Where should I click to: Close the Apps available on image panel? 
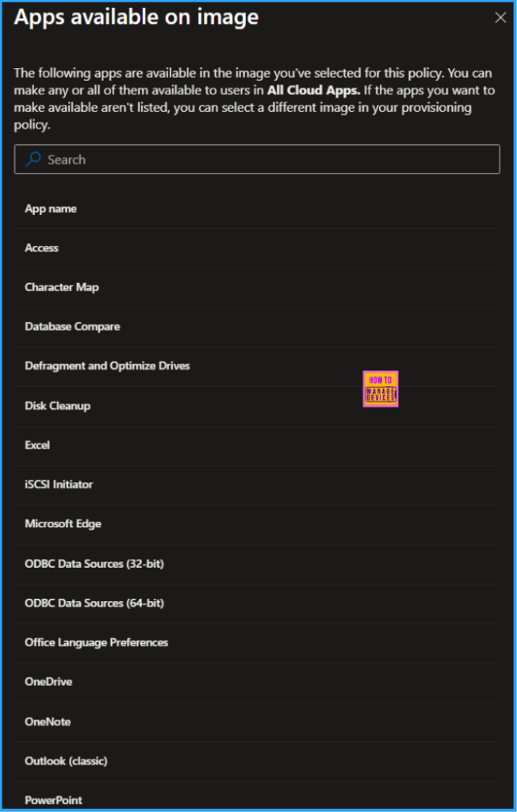point(500,17)
